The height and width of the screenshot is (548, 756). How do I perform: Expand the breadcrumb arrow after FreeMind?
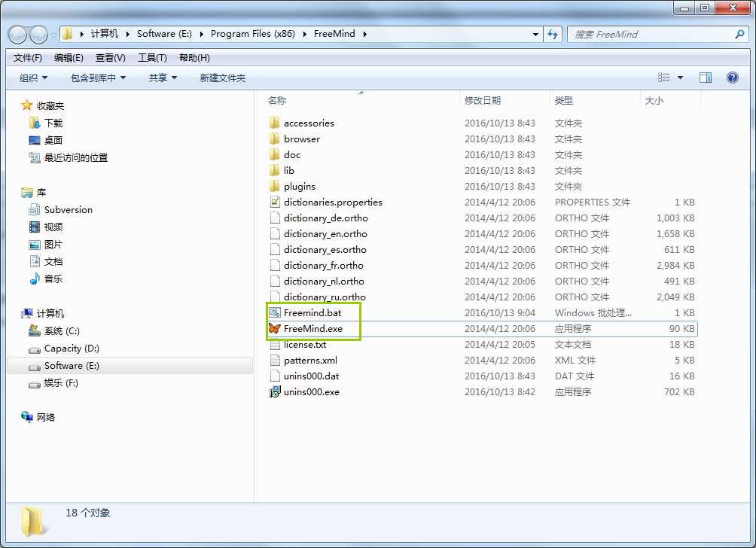point(364,34)
